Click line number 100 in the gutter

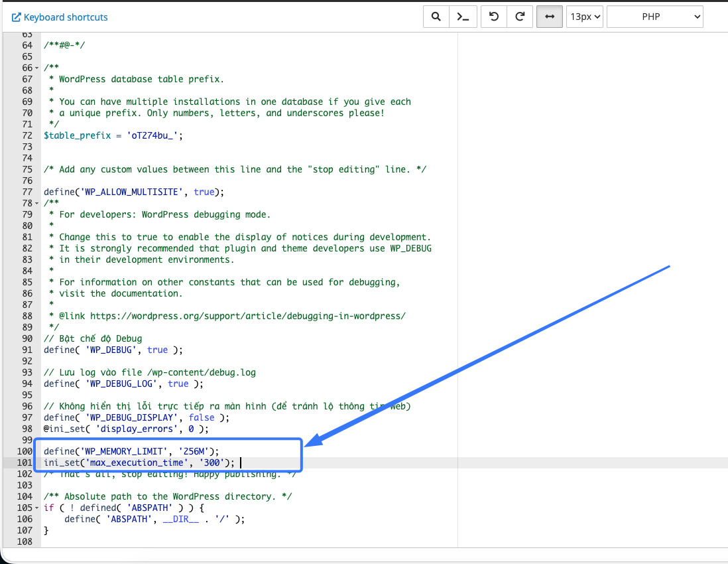[25, 451]
